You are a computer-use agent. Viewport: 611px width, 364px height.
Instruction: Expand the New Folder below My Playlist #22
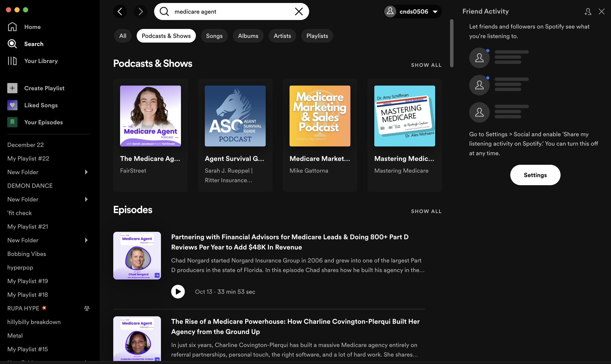pyautogui.click(x=86, y=172)
